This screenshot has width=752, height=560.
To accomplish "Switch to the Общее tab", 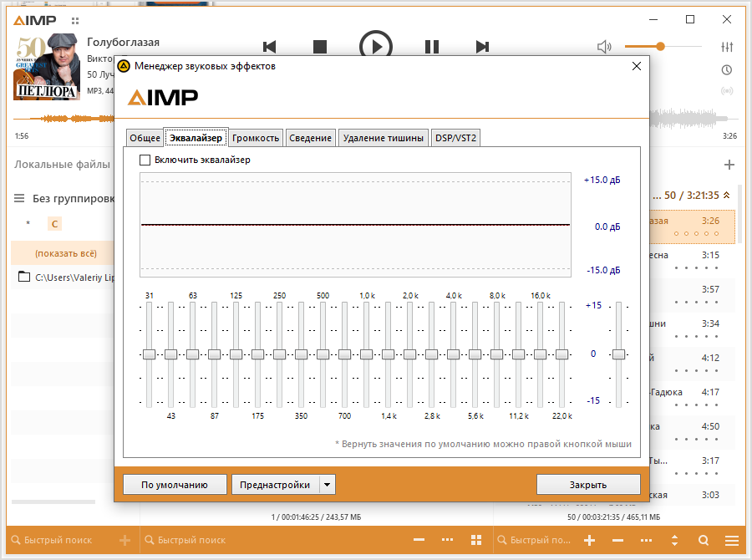I will point(145,138).
